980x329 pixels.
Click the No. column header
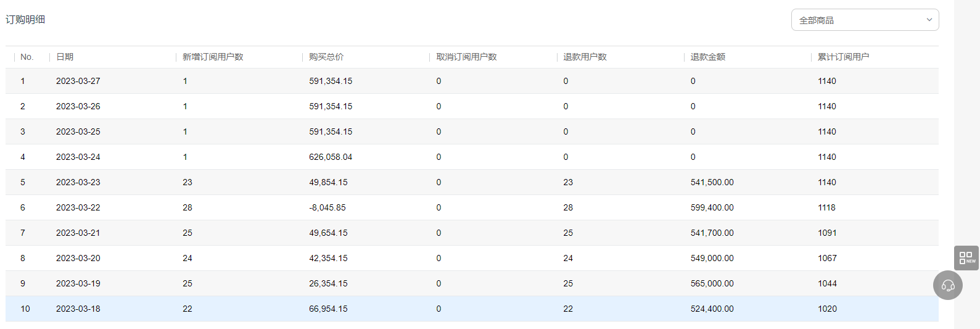27,57
